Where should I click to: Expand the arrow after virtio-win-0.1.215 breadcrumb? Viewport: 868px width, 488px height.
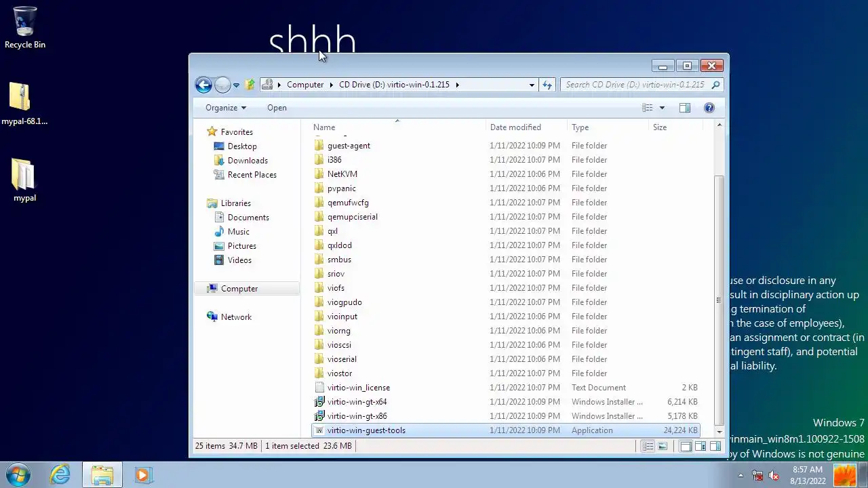(457, 85)
